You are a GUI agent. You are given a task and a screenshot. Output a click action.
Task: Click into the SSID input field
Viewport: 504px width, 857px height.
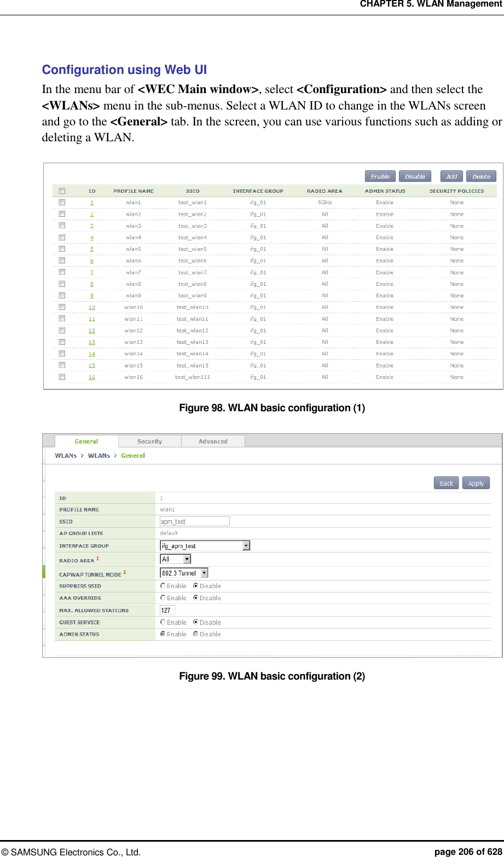[195, 521]
